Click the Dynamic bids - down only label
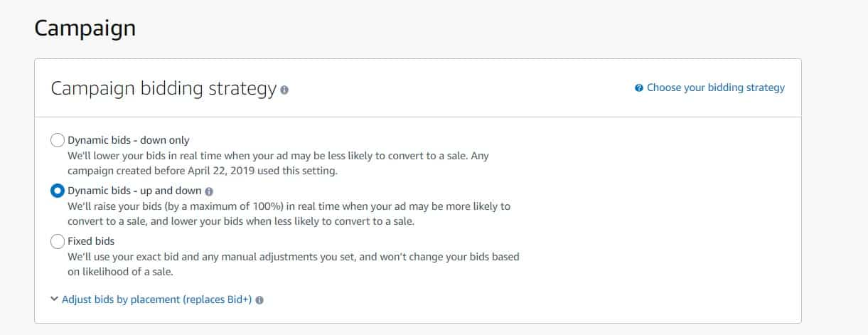The height and width of the screenshot is (335, 868). pos(129,140)
